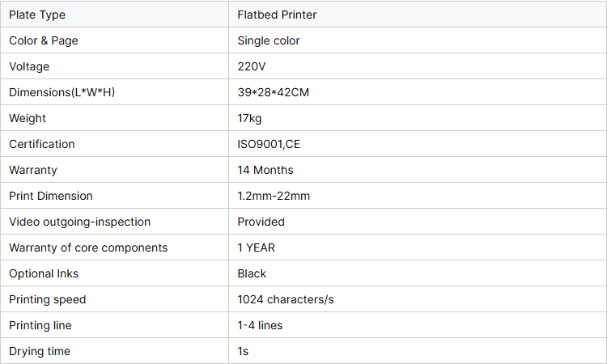Image resolution: width=607 pixels, height=364 pixels.
Task: Click the '14 Months' warranty value
Action: (265, 170)
